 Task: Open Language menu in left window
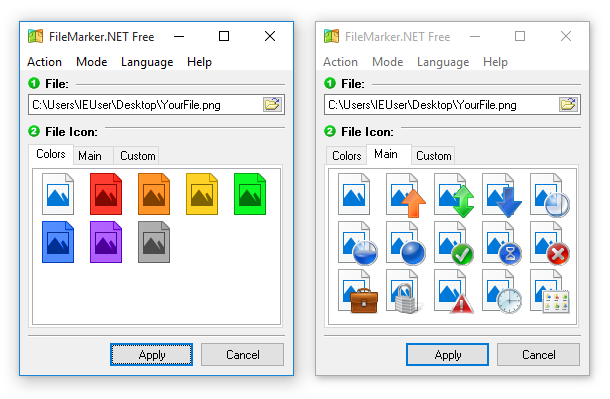coord(147,62)
